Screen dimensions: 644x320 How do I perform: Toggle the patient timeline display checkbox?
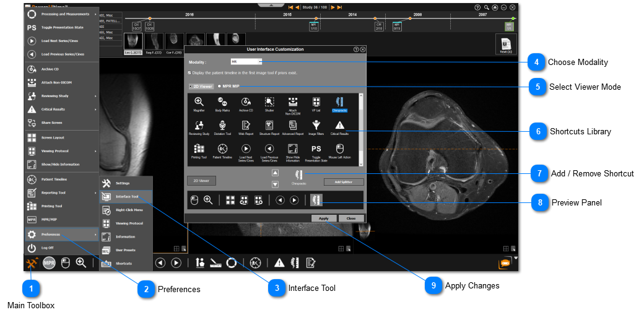pyautogui.click(x=189, y=72)
